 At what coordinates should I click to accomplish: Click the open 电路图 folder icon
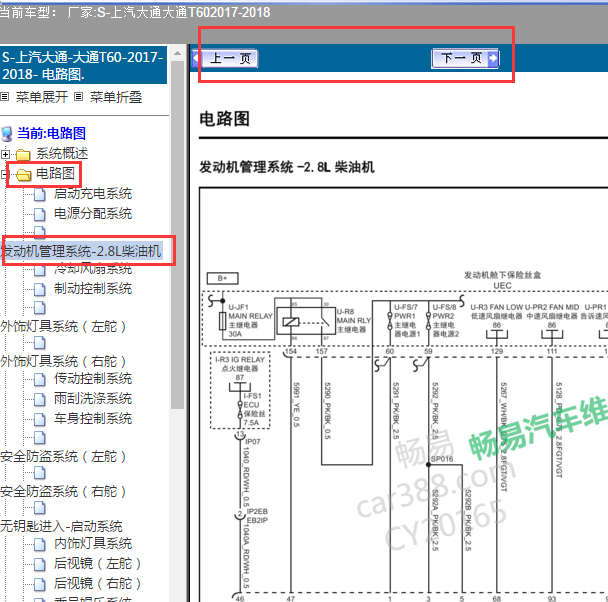[x=24, y=175]
